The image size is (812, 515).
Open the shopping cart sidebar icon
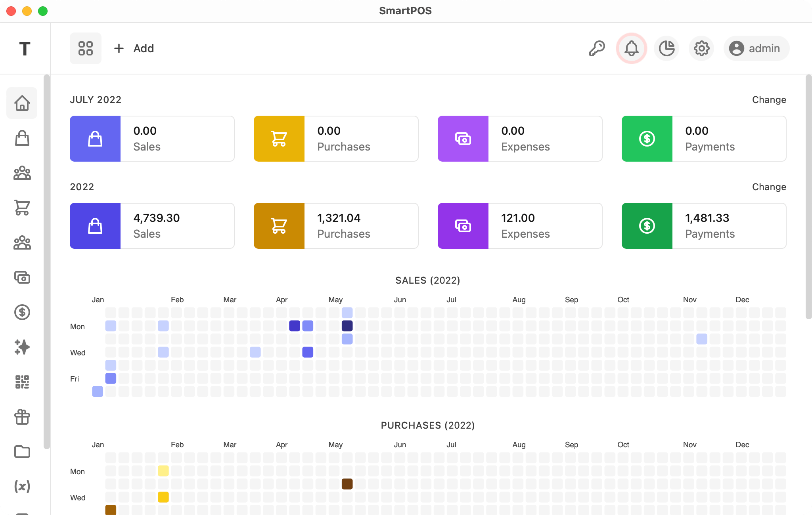(22, 208)
